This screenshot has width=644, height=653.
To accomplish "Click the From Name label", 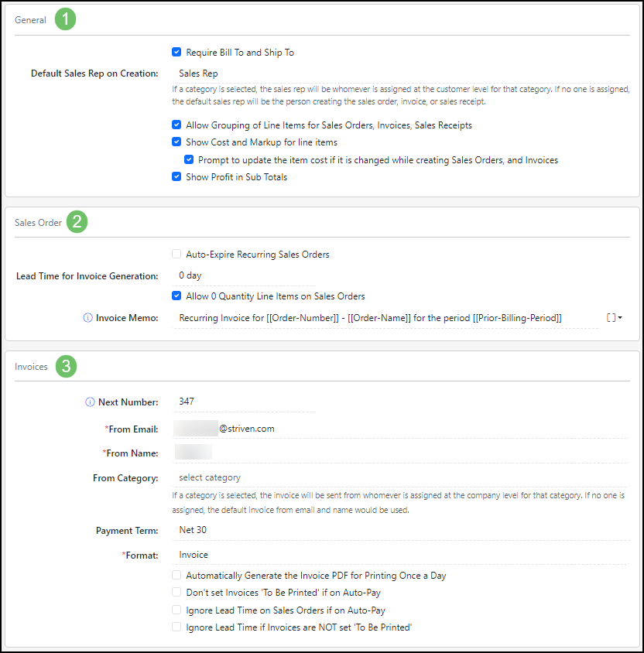I will (x=130, y=453).
